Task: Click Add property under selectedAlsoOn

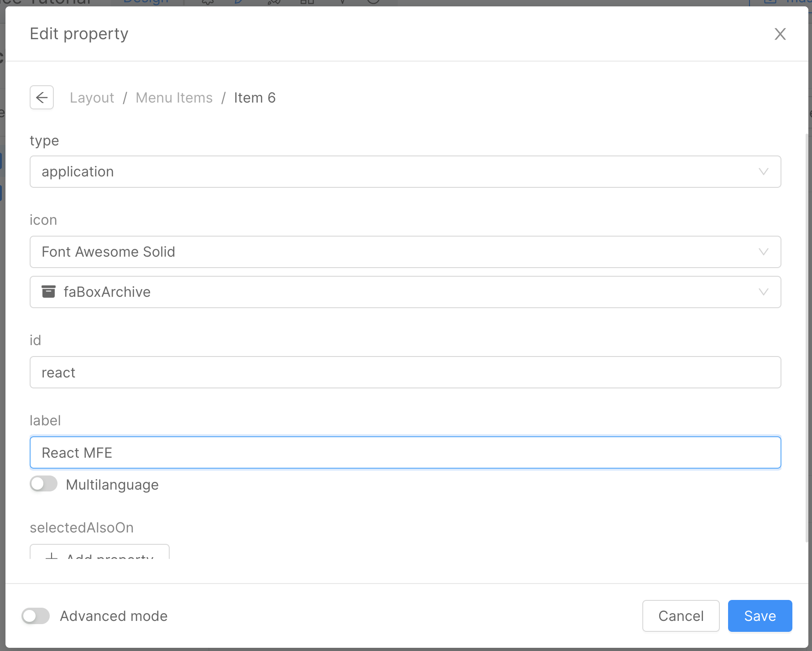Action: (99, 558)
